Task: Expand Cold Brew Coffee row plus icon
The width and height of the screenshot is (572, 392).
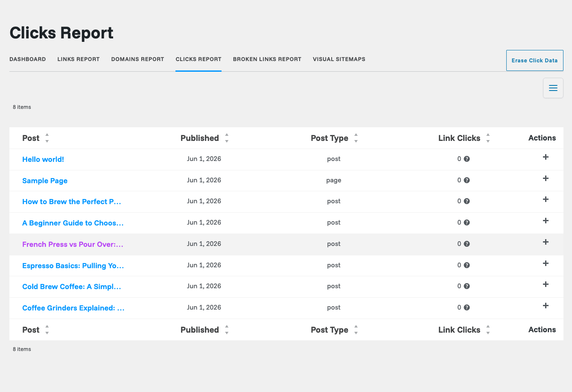Action: tap(546, 284)
